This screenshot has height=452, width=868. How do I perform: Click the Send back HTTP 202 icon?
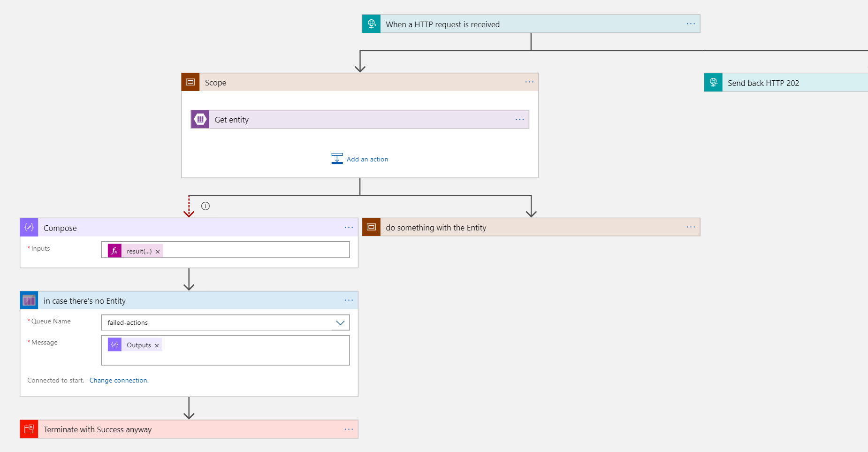coord(713,83)
